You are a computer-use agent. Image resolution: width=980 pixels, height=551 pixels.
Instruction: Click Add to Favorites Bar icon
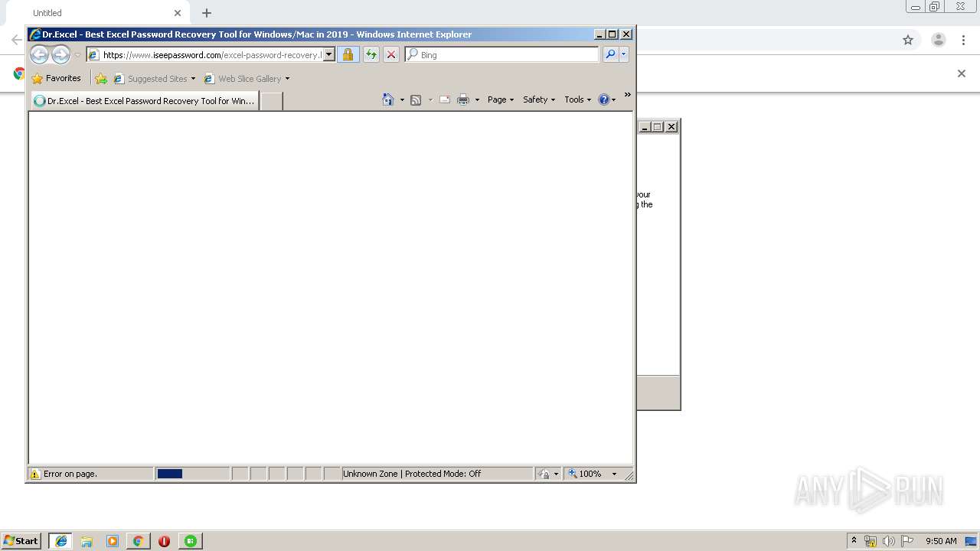pos(101,78)
